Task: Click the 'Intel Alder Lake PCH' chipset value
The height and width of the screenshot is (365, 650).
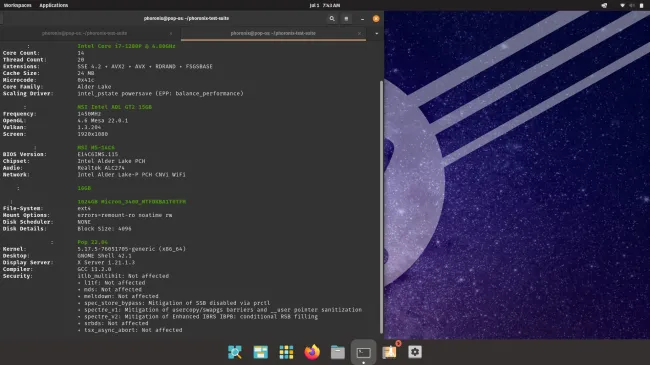Action: click(111, 161)
